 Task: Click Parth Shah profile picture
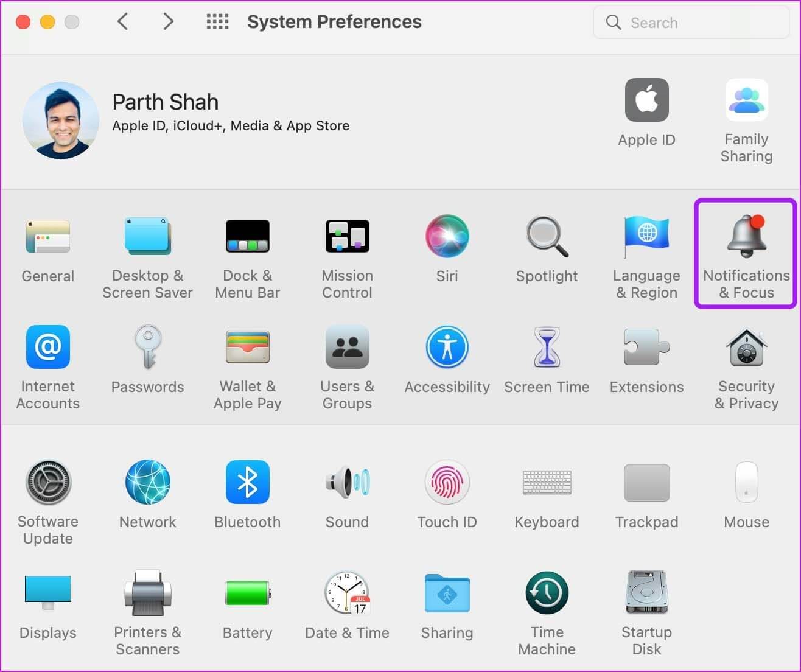click(x=61, y=121)
